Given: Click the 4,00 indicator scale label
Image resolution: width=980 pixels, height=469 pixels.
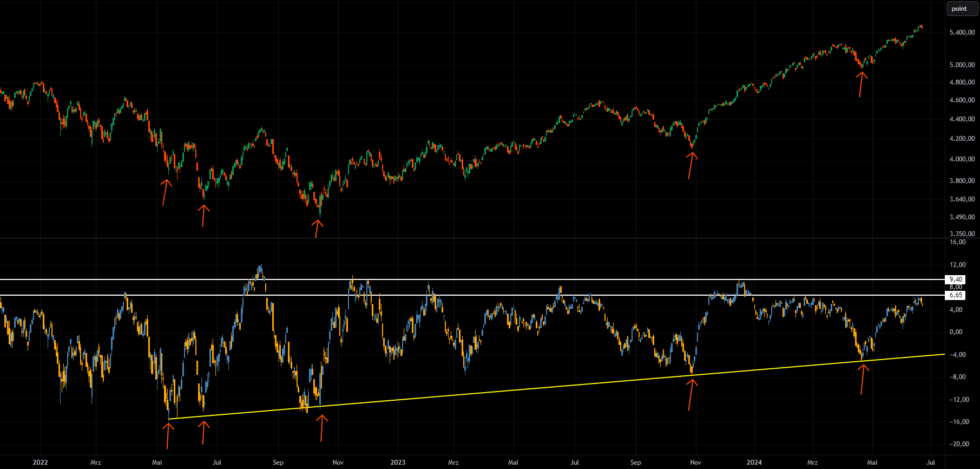Looking at the screenshot, I should click(x=956, y=310).
